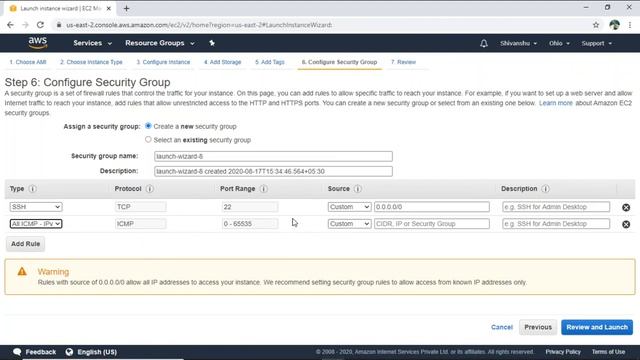The width and height of the screenshot is (640, 360).
Task: Open the ICMP rule Custom source dropdown
Action: pyautogui.click(x=349, y=224)
